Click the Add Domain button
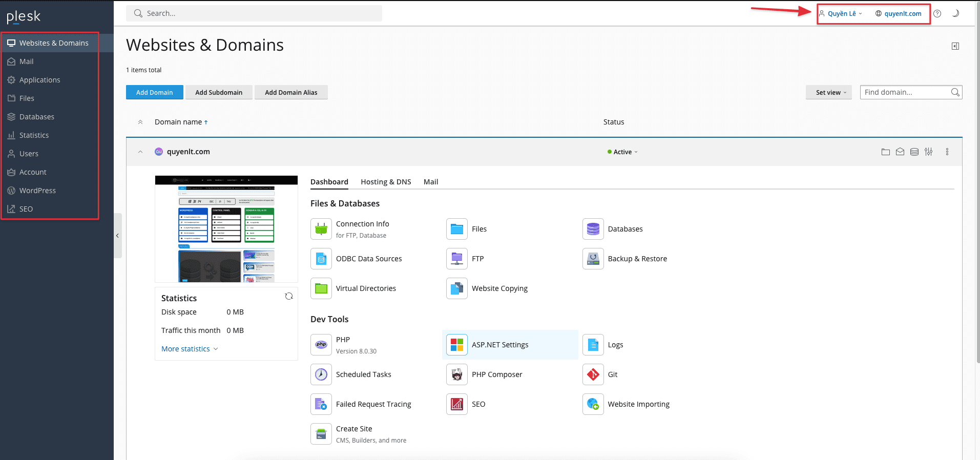 pyautogui.click(x=154, y=92)
